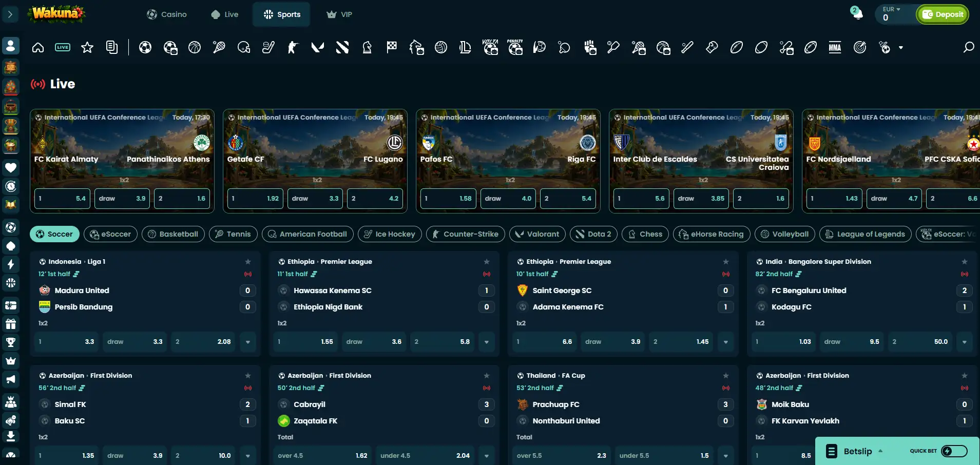Favorite the Hawassa Kenema SC match star

pyautogui.click(x=487, y=262)
